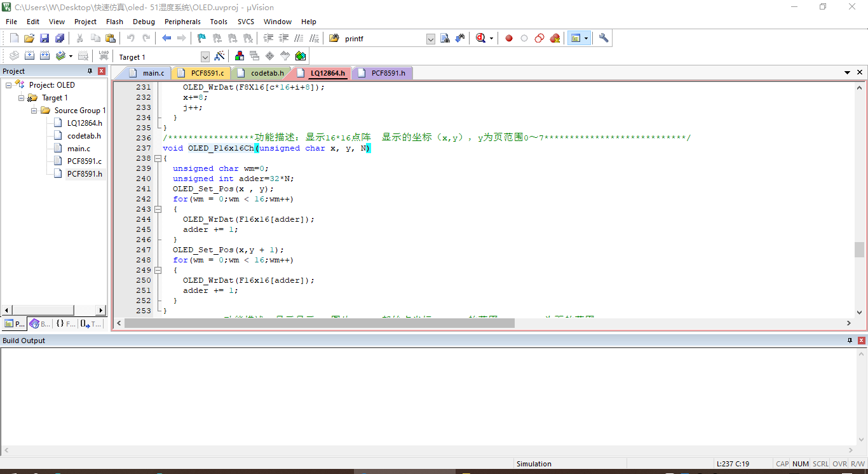The height and width of the screenshot is (474, 868).
Task: Click the editor horizontal scrollbar thumb
Action: 319,323
